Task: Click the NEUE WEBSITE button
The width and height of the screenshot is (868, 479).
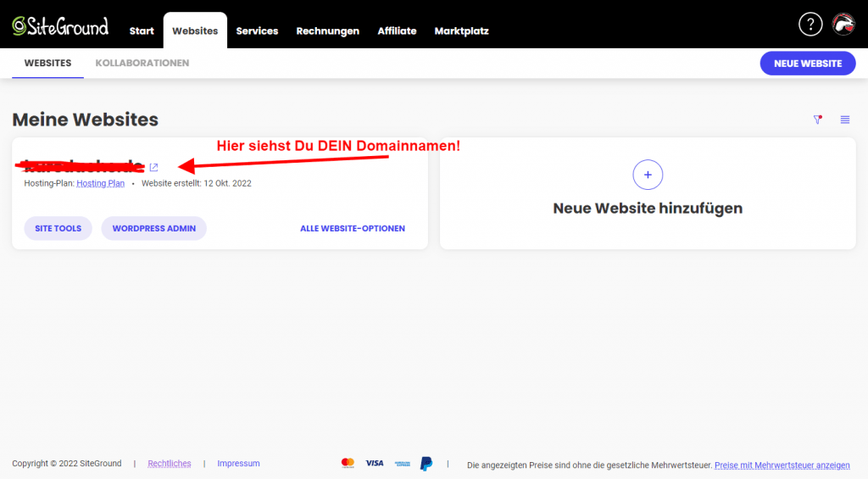Action: coord(808,64)
